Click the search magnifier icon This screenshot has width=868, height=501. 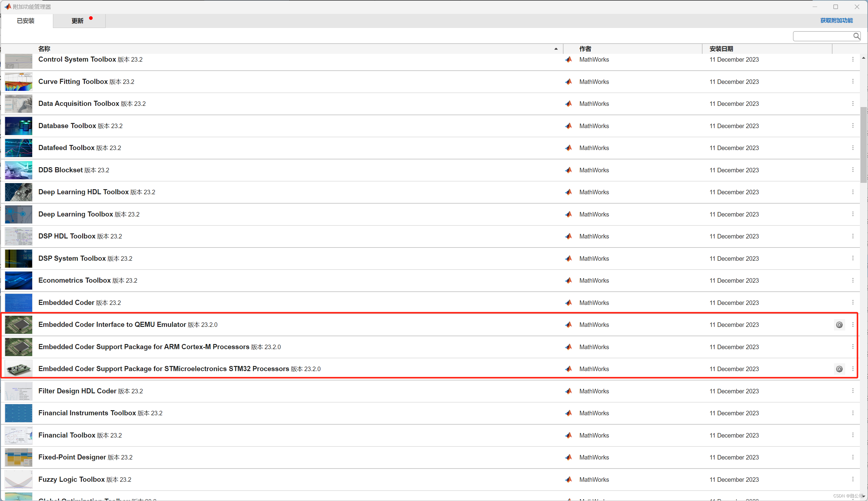[856, 36]
